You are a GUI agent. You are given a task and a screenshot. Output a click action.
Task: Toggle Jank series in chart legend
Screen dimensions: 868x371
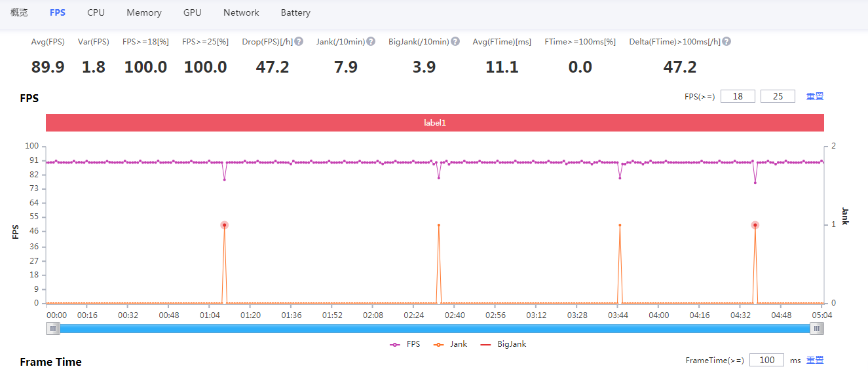tap(451, 344)
